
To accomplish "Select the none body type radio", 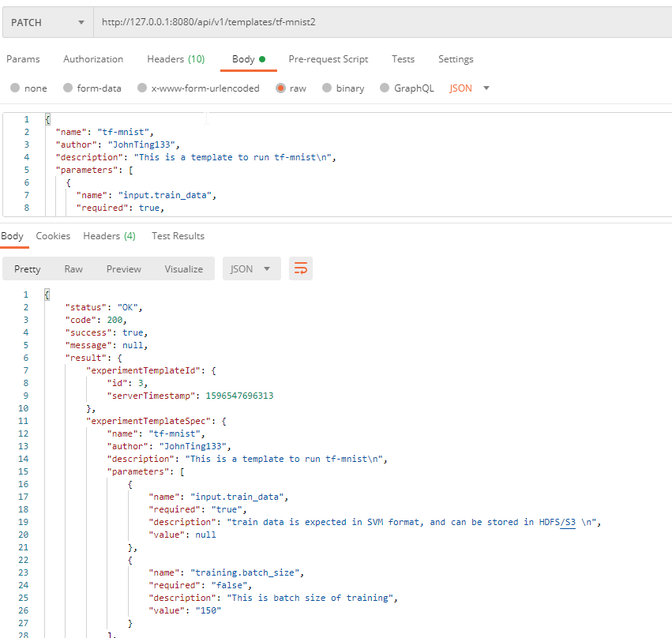I will pyautogui.click(x=15, y=88).
